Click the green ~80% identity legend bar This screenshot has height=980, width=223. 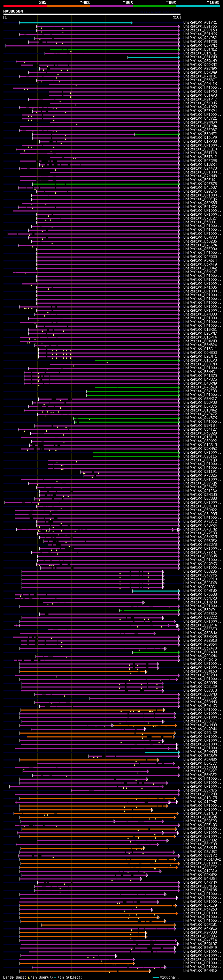click(x=155, y=6)
